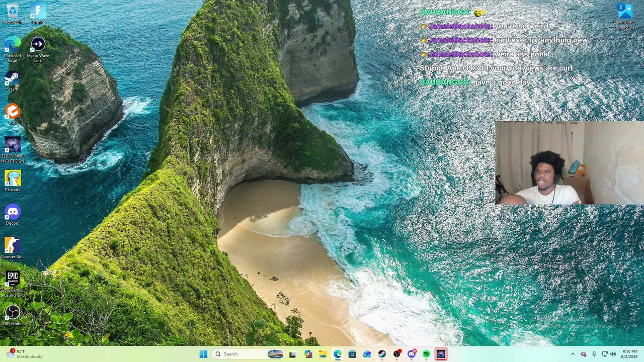This screenshot has width=644, height=362.
Task: Click chat message "you're so weird"
Action: [x=521, y=26]
